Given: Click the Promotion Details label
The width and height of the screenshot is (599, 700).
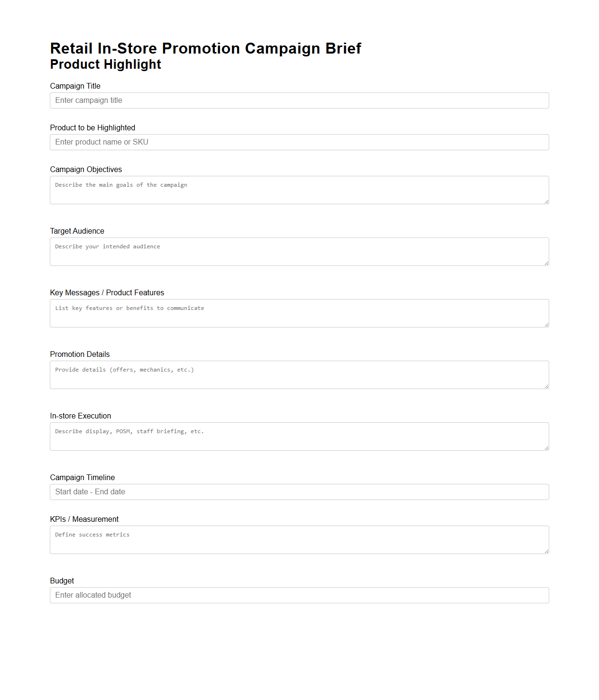Looking at the screenshot, I should coord(79,354).
